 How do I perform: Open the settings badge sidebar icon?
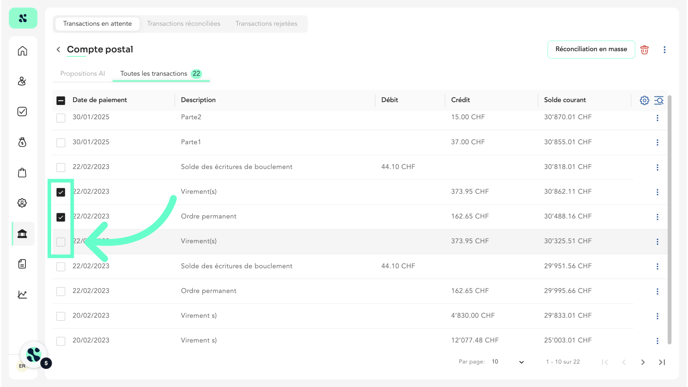pyautogui.click(x=22, y=203)
